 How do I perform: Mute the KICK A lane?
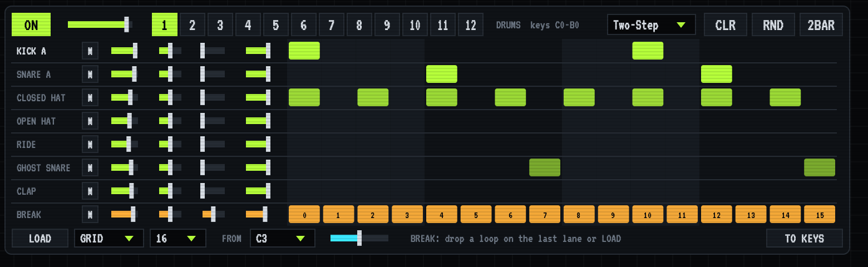coord(90,51)
